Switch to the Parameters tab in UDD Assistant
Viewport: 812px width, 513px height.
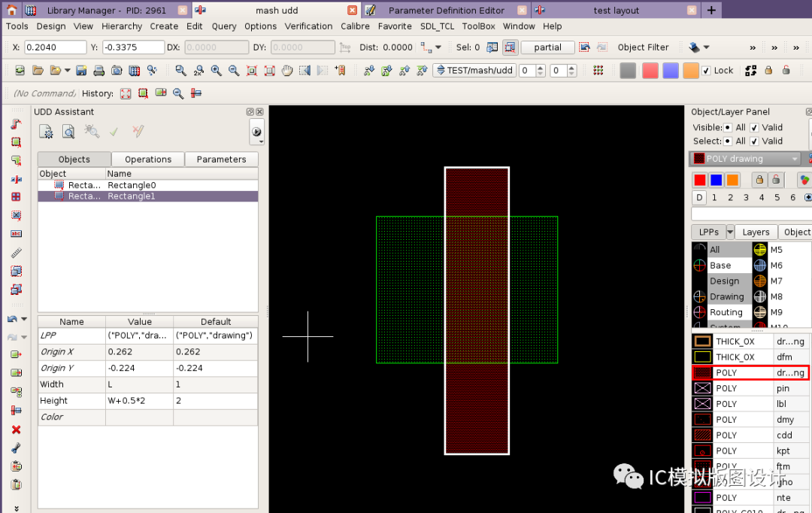tap(220, 159)
